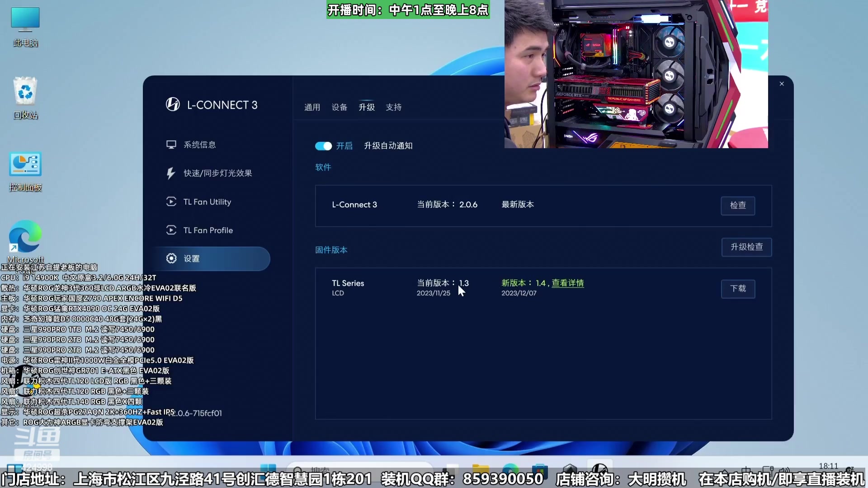
Task: Switch to the 通用 tab
Action: 312,107
